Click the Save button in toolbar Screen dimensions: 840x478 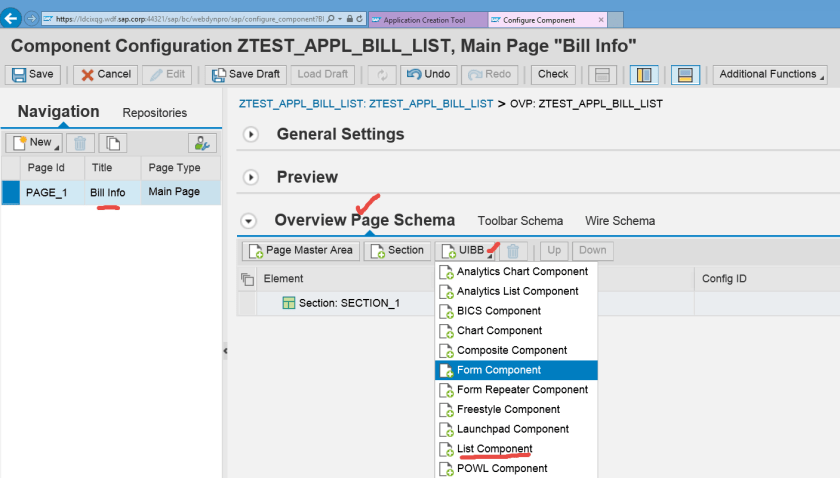[x=33, y=74]
